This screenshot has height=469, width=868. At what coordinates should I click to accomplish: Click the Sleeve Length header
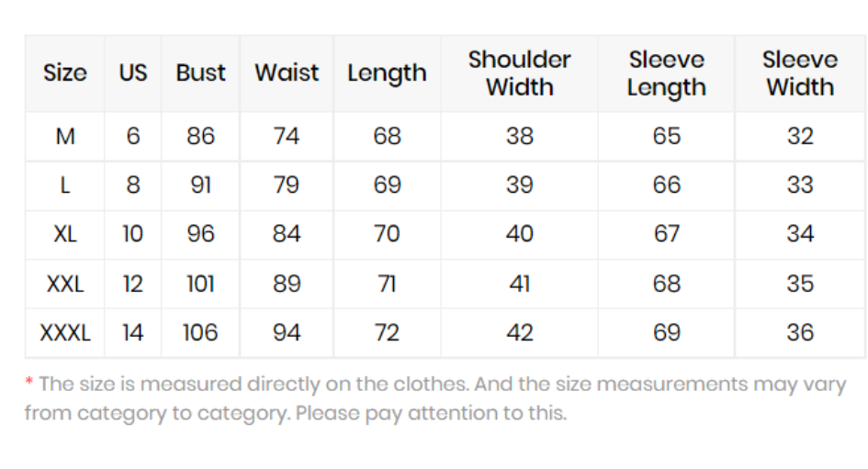pos(667,74)
